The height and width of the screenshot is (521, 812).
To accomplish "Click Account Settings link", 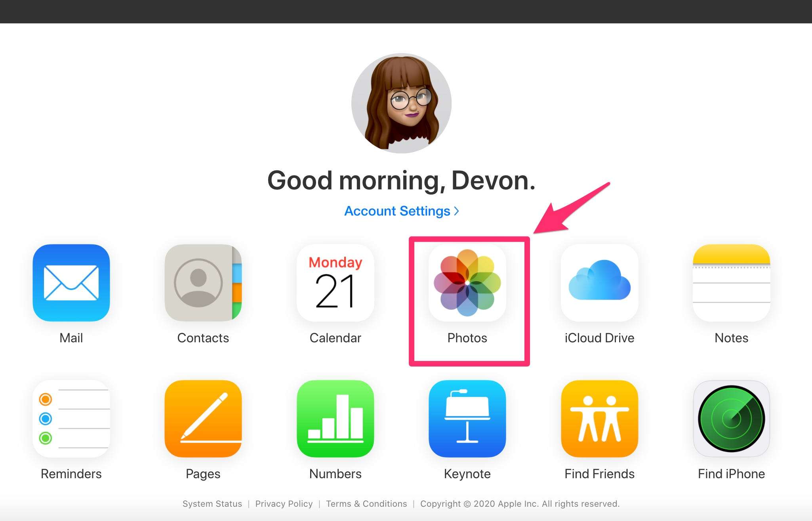I will pos(406,211).
